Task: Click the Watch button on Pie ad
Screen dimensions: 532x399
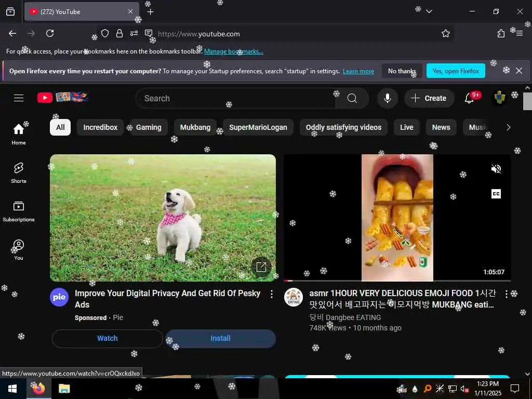Action: pos(108,338)
